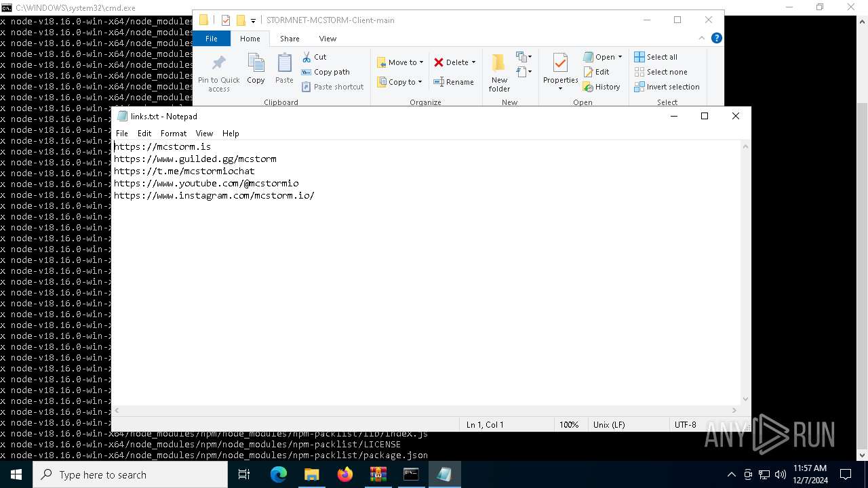Open File Explorer from taskbar
Viewport: 868px width, 488px height.
pos(311,474)
